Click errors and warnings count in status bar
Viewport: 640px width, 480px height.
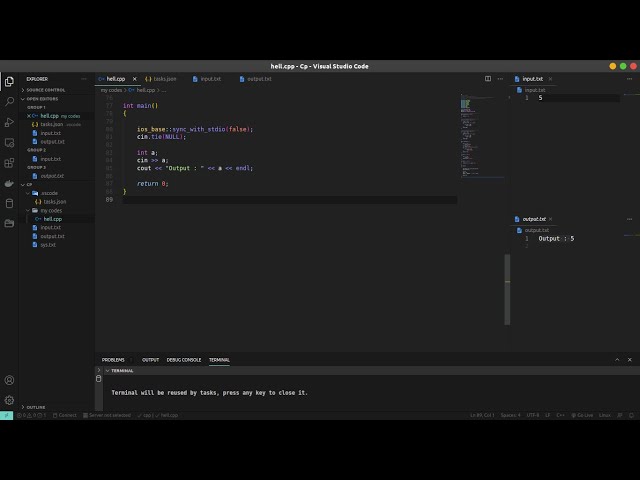pos(31,415)
